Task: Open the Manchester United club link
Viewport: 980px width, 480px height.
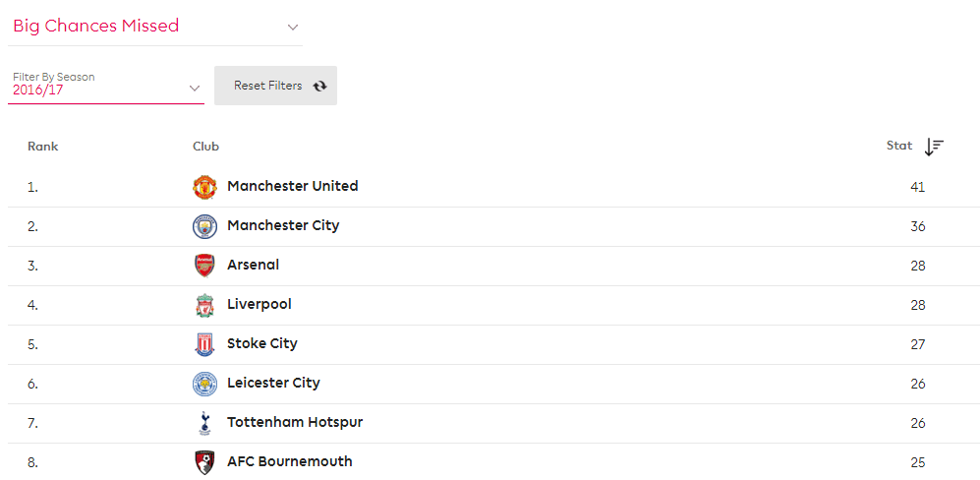Action: coord(293,186)
